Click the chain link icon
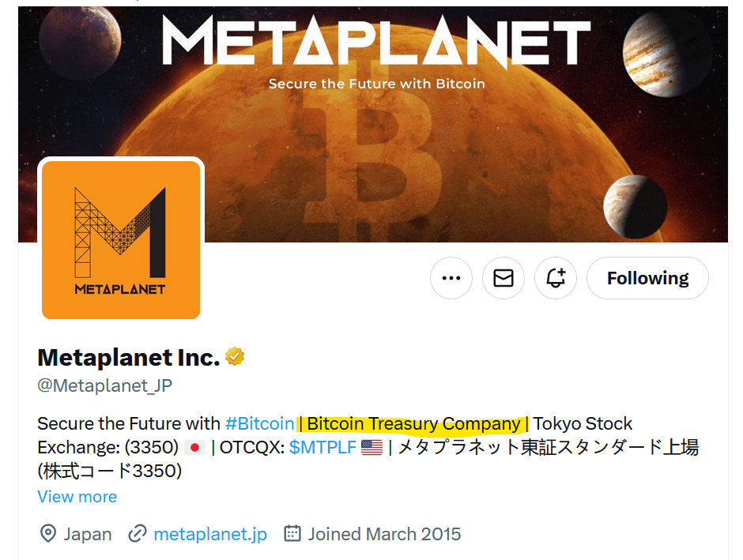This screenshot has height=560, width=743. 138,534
